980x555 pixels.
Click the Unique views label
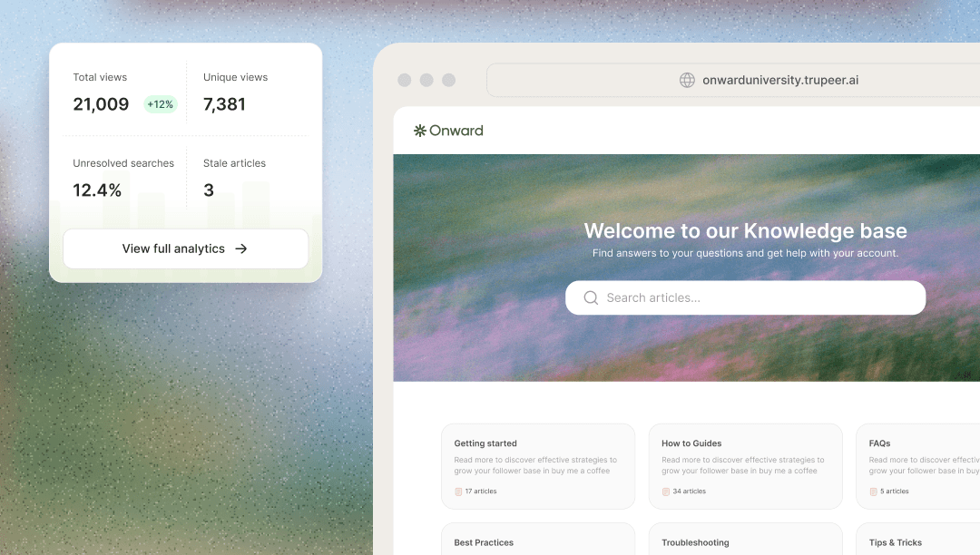236,77
